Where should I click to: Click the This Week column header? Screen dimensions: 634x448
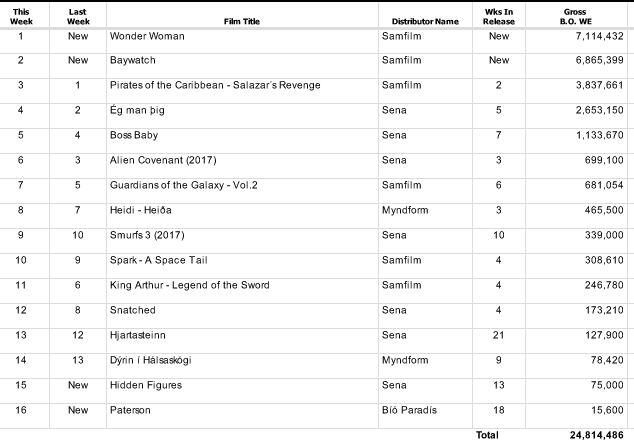(21, 16)
